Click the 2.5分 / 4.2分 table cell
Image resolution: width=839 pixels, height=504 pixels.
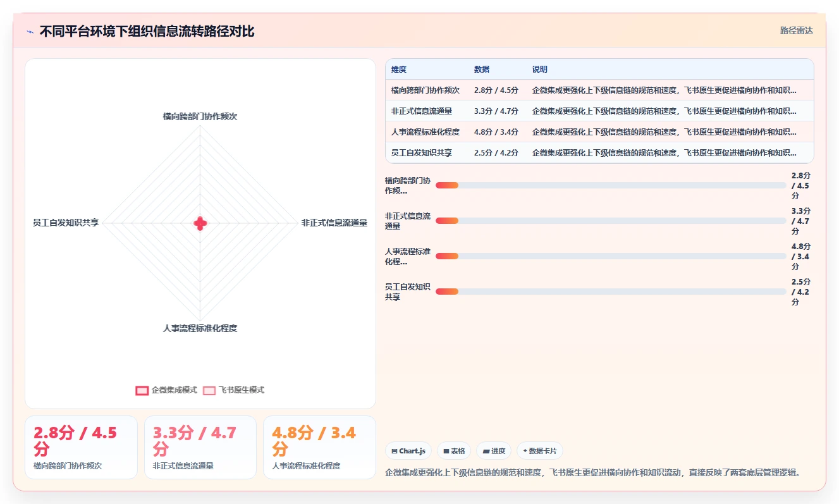coord(496,152)
